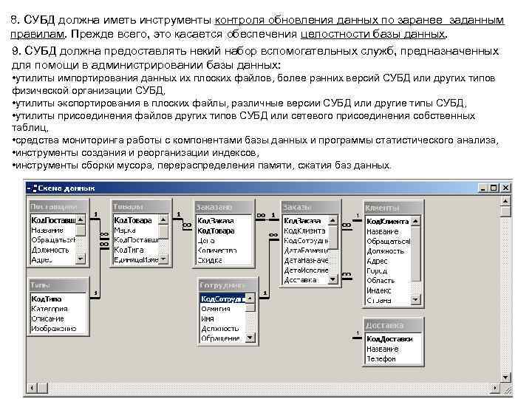Click scroll-up arrow of main window scrollbar

505,202
